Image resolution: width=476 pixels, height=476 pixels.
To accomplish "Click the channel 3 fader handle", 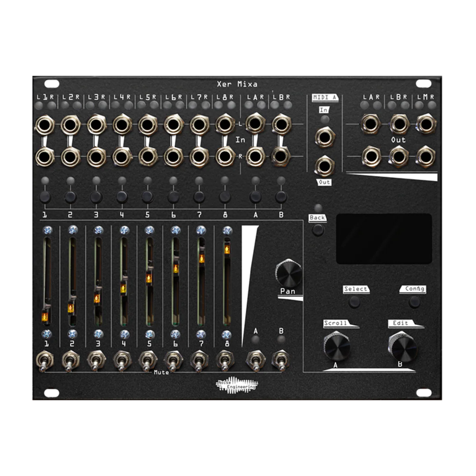I will [x=97, y=298].
